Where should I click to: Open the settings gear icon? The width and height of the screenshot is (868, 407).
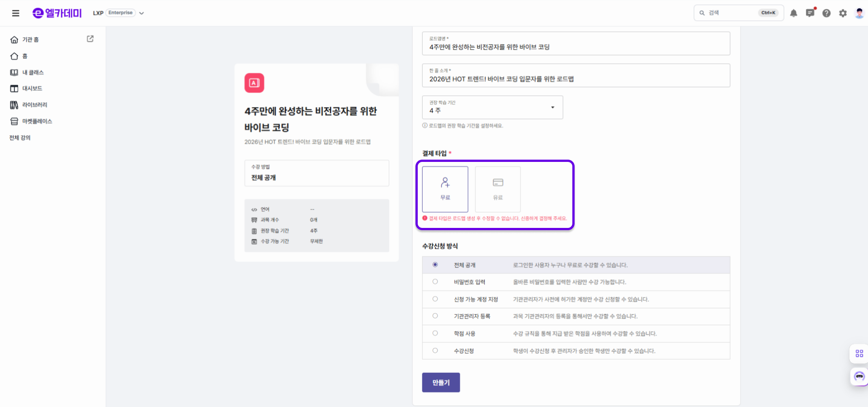tap(843, 13)
